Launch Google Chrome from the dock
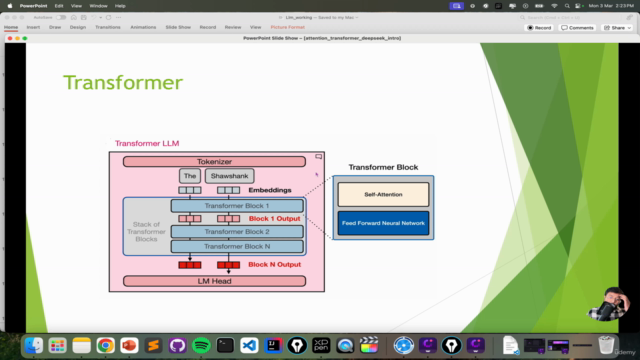This screenshot has width=640, height=360. (105, 346)
